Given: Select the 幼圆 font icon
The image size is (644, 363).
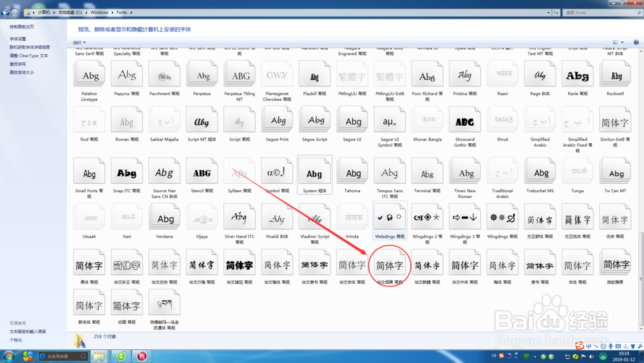Looking at the screenshot, I should click(x=127, y=303).
